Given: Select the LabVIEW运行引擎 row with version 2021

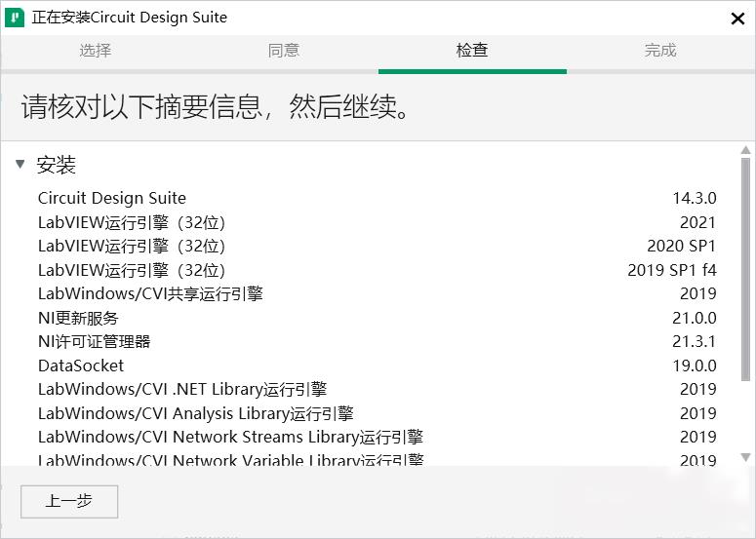Looking at the screenshot, I should coord(378,222).
